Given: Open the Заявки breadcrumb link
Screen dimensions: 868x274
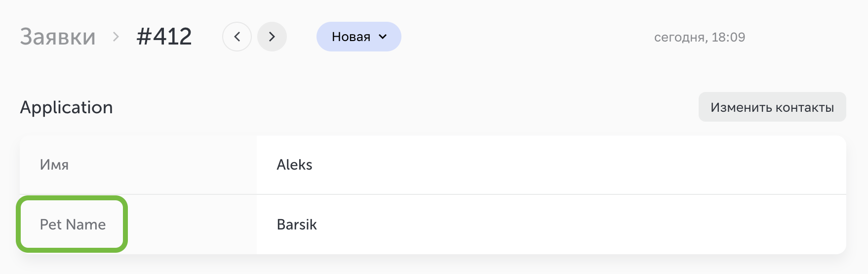Looking at the screenshot, I should (x=58, y=37).
